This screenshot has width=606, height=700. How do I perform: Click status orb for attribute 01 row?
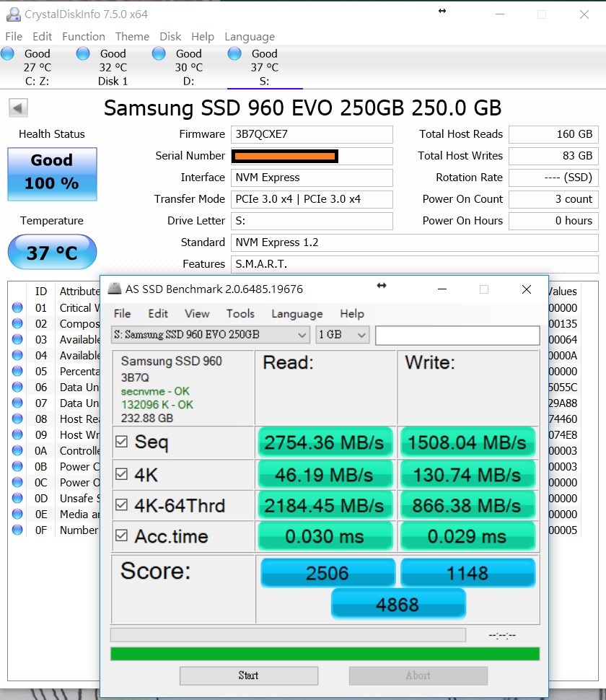point(17,307)
